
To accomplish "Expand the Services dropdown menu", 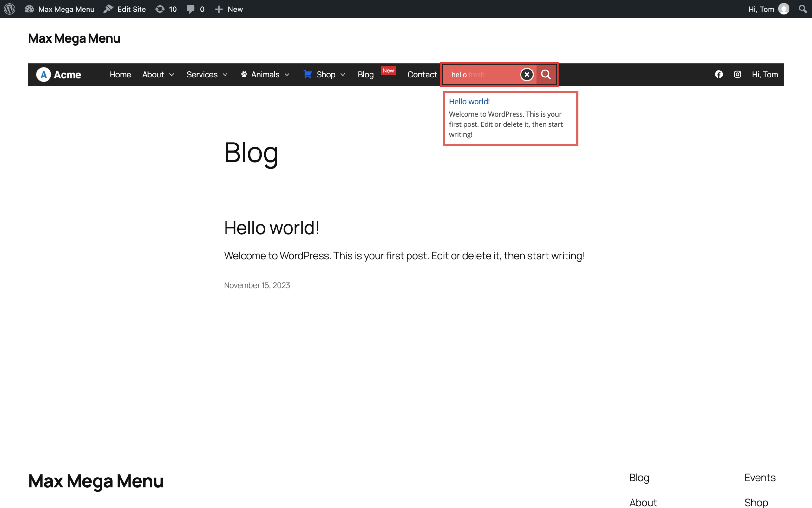I will (207, 75).
